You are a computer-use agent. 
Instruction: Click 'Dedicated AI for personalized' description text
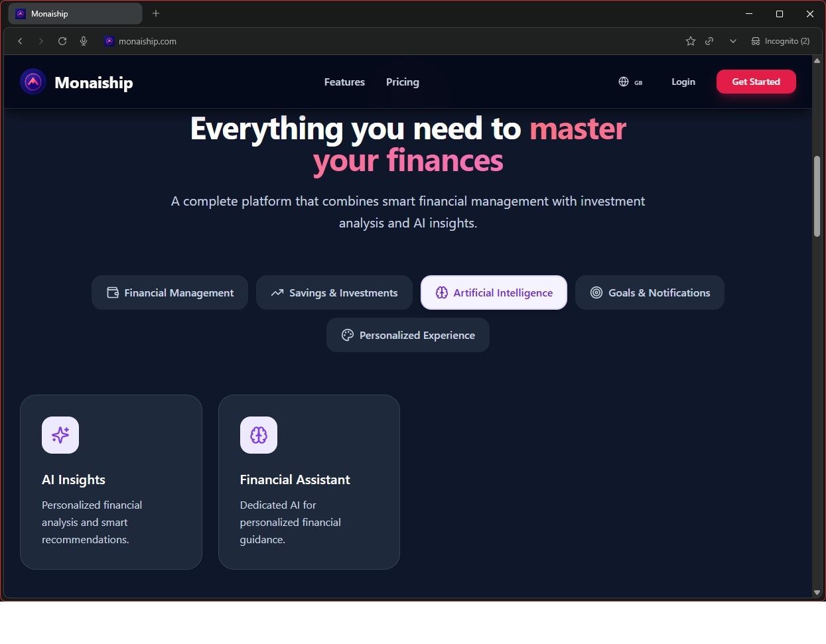pyautogui.click(x=291, y=523)
